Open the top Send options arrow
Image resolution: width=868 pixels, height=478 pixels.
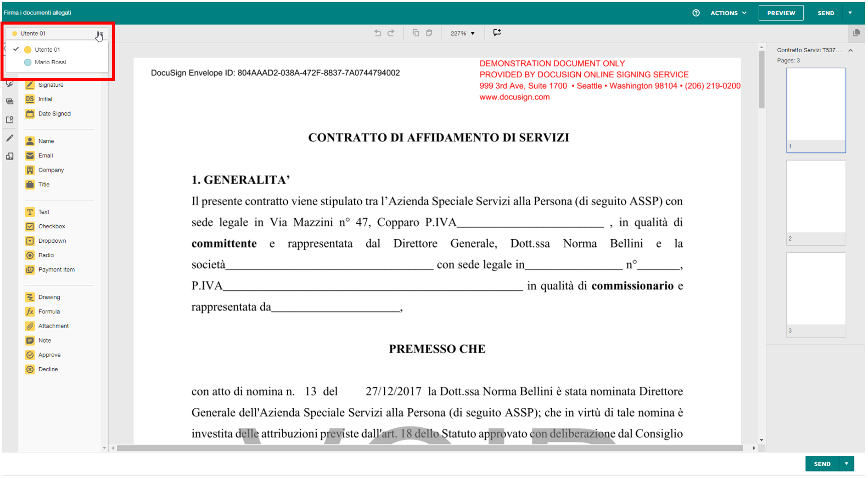coord(850,13)
